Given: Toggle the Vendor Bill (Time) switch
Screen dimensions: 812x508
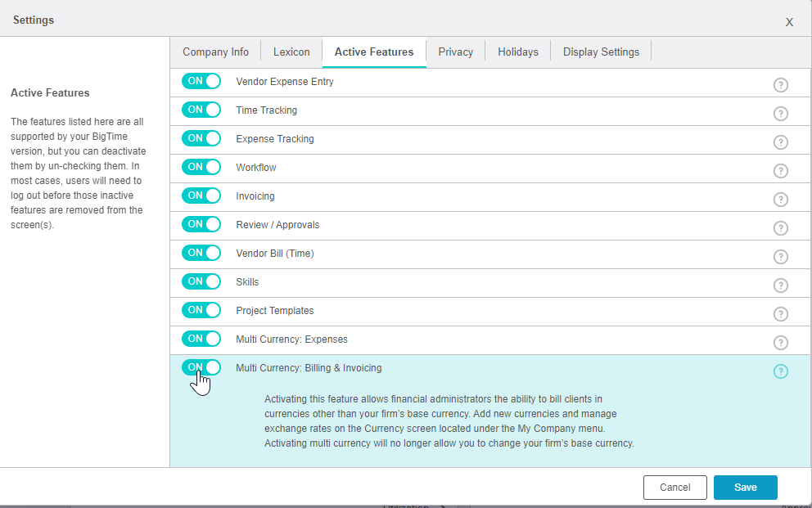Looking at the screenshot, I should click(201, 253).
